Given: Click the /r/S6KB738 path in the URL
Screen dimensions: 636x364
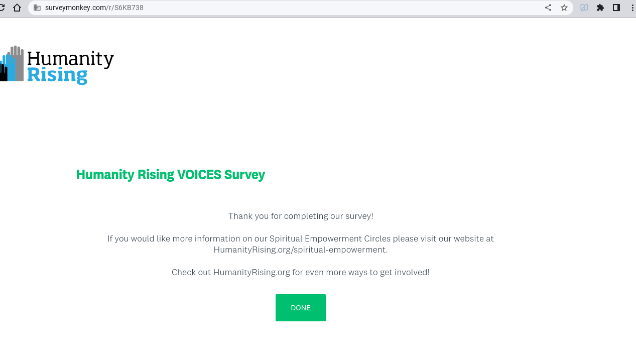Looking at the screenshot, I should 125,8.
